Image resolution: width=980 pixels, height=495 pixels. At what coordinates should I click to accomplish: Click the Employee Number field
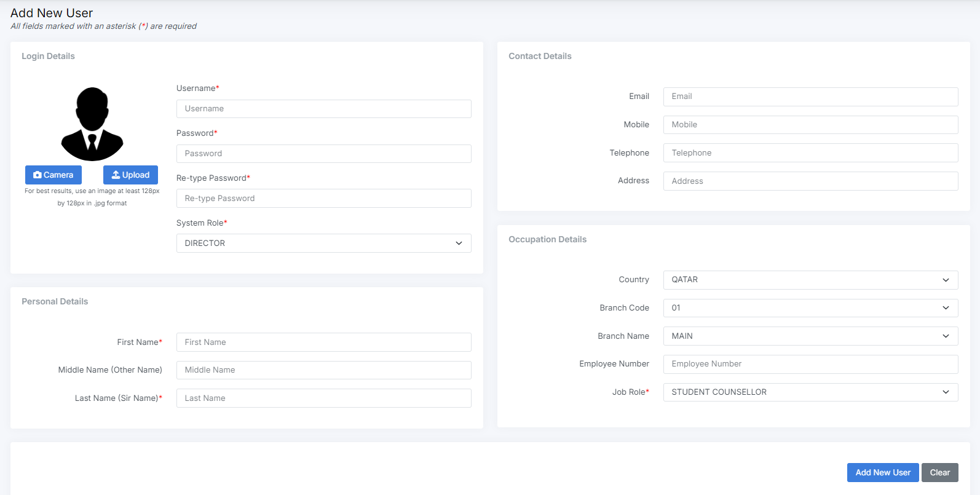click(810, 364)
